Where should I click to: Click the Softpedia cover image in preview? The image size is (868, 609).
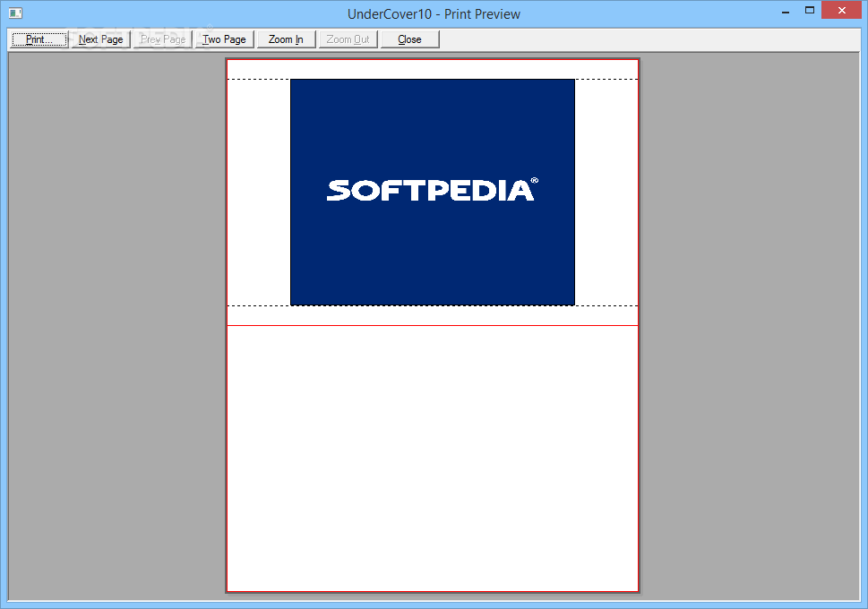433,193
